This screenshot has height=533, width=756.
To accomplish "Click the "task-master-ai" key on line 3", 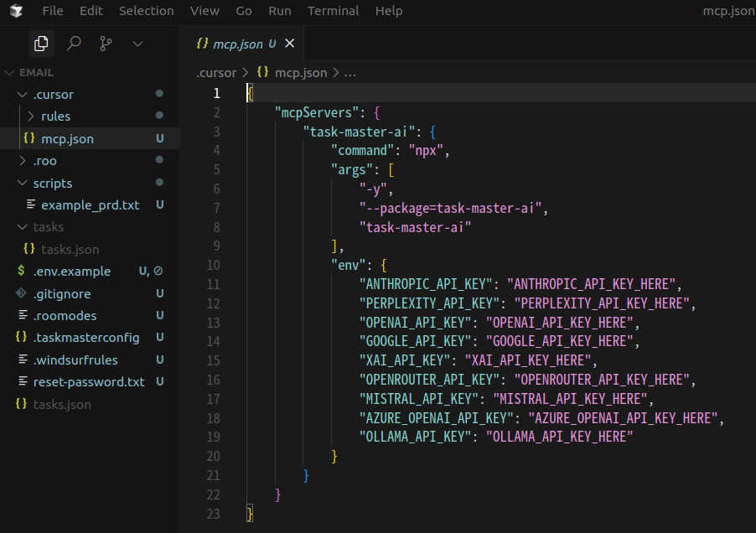I will tap(360, 132).
